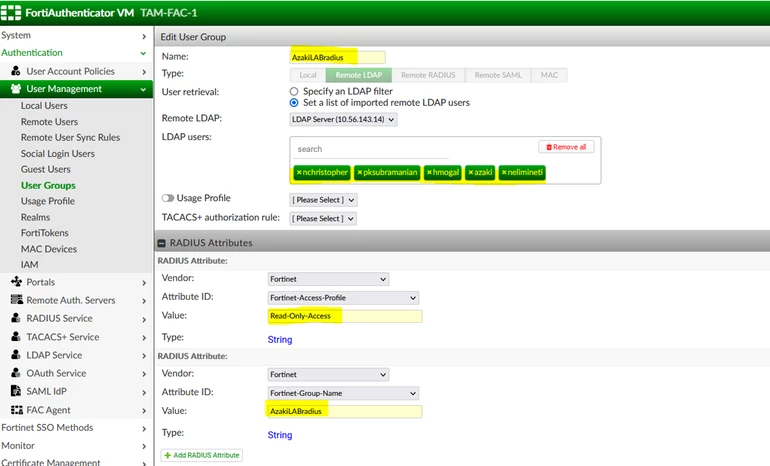
Task: Open User Groups in sidebar
Action: pyautogui.click(x=48, y=186)
